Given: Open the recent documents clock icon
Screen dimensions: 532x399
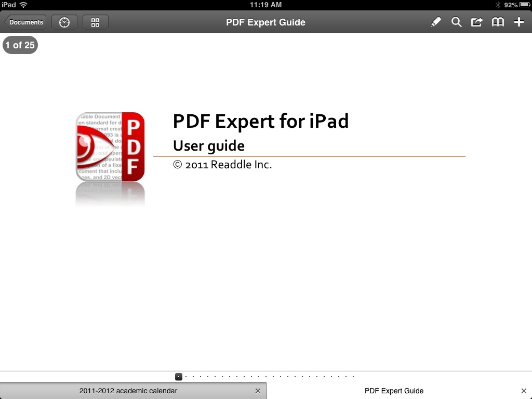Looking at the screenshot, I should [64, 22].
